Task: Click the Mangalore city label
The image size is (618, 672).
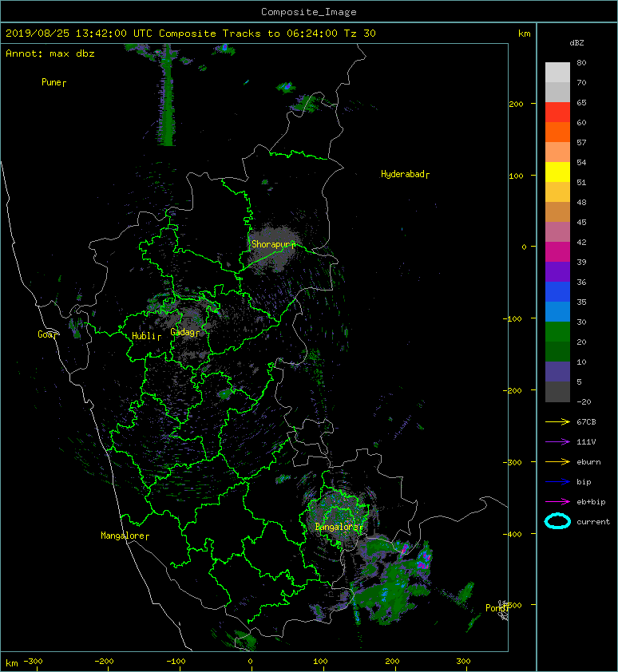Action: [125, 536]
